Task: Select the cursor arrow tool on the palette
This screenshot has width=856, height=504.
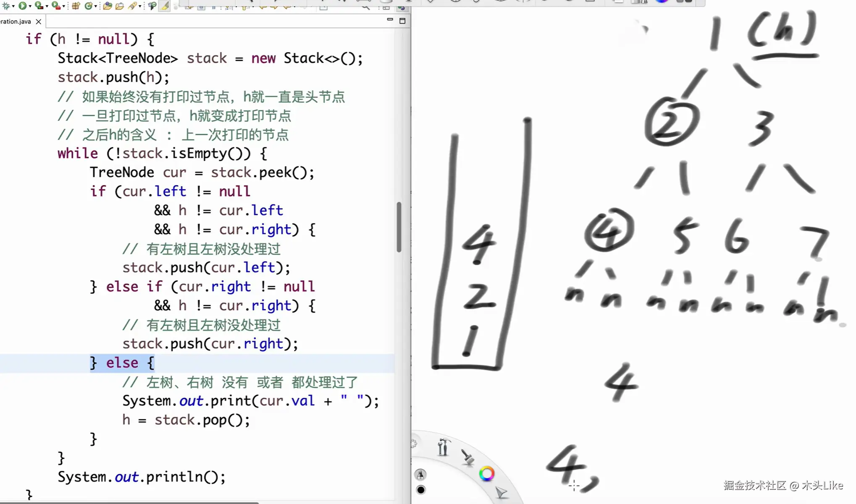Action: click(501, 492)
